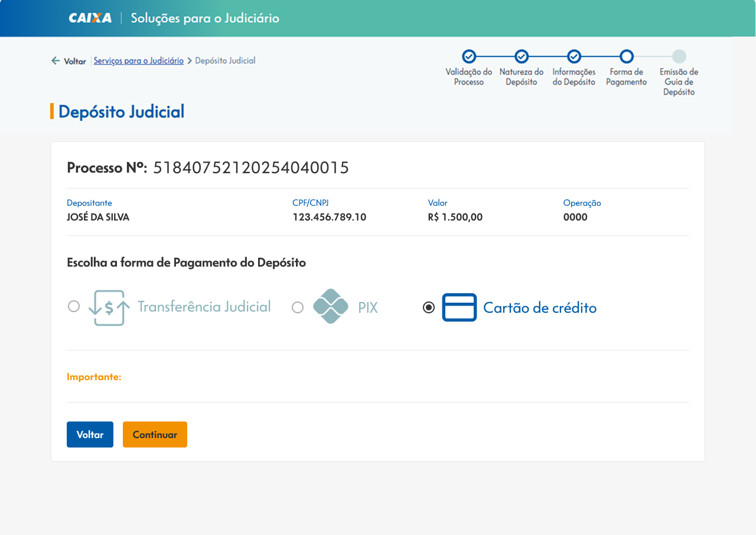The width and height of the screenshot is (756, 535).
Task: Click the credit card icon
Action: pos(460,307)
